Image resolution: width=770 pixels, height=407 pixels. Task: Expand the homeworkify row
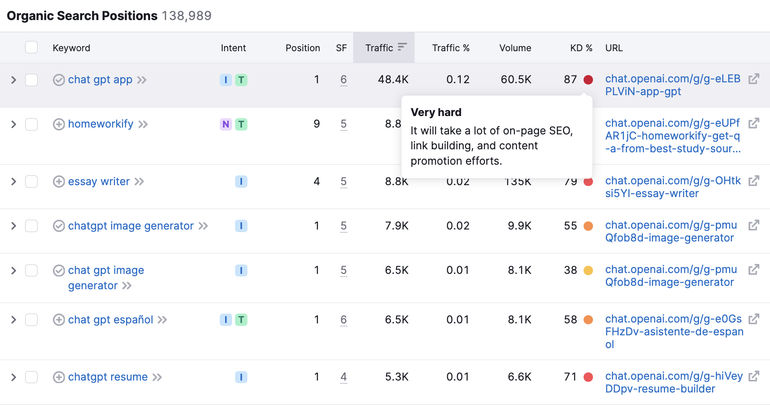[x=13, y=124]
